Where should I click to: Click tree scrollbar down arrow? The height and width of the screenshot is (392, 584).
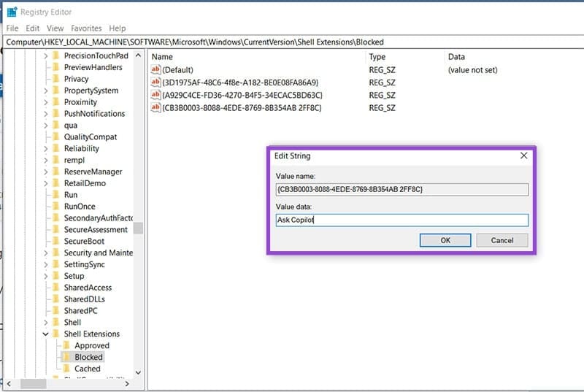[138, 372]
